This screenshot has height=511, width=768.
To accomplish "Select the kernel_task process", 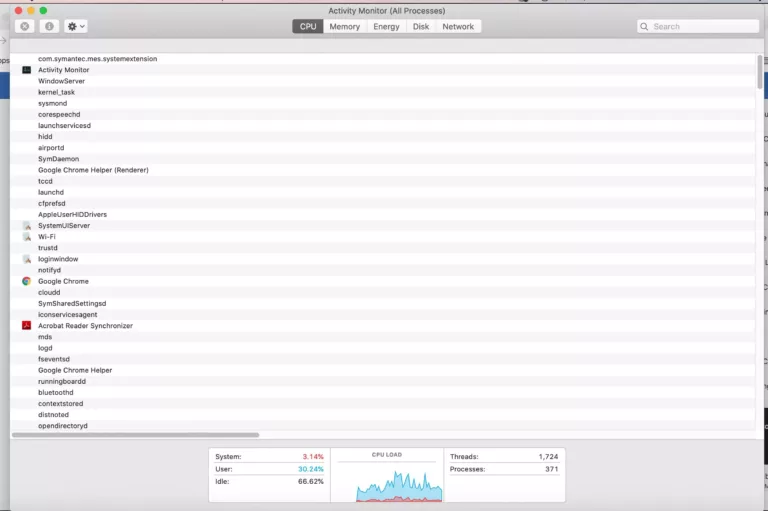I will click(x=56, y=92).
